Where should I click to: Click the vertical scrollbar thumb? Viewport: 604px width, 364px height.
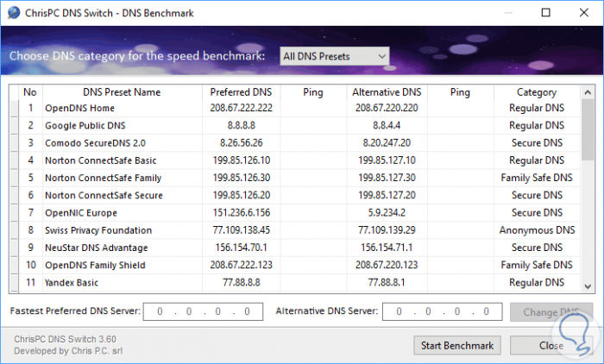pyautogui.click(x=588, y=129)
